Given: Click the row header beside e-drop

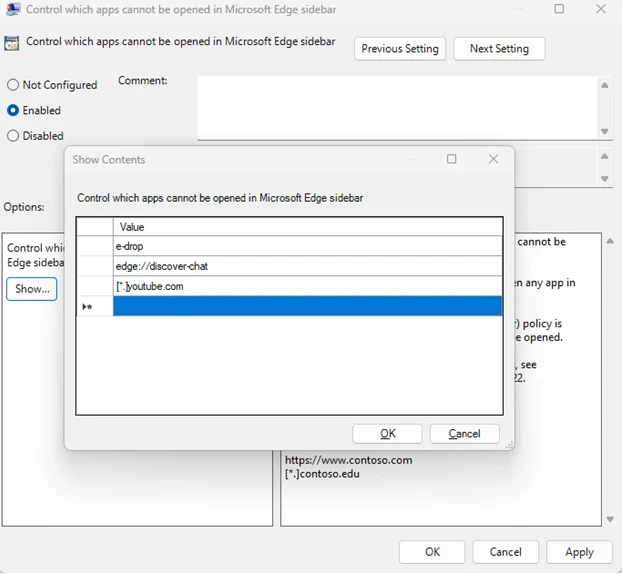Looking at the screenshot, I should [x=95, y=246].
